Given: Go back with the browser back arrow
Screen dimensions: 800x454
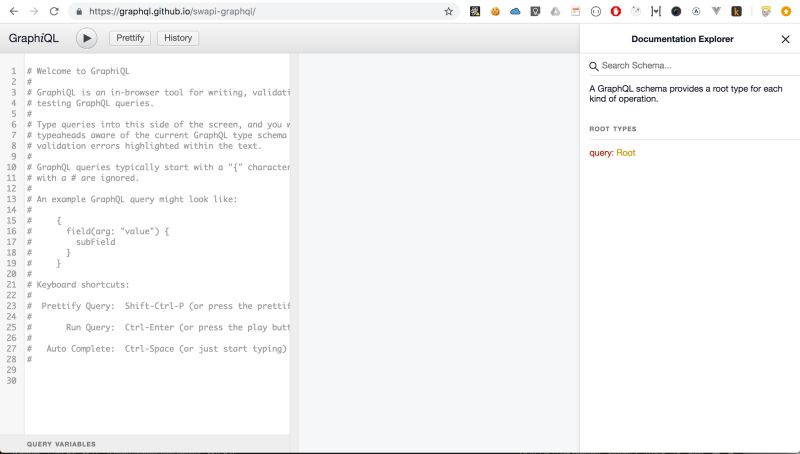Looking at the screenshot, I should click(14, 11).
